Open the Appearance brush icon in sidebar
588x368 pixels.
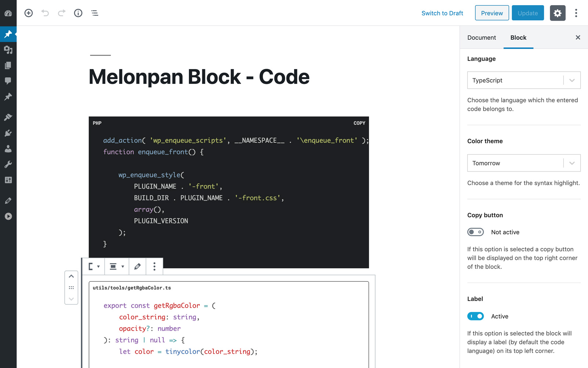(8, 117)
